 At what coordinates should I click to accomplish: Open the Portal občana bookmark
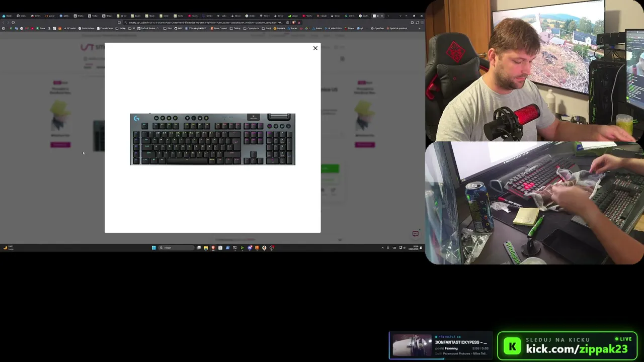tap(87, 28)
